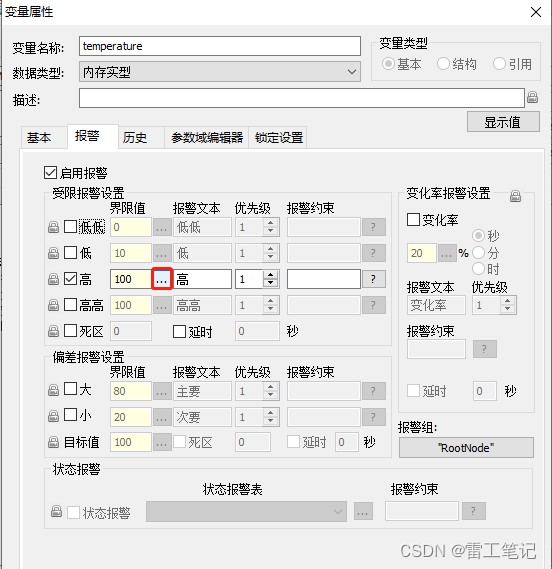Image resolution: width=552 pixels, height=569 pixels.
Task: Click lock icon for 死区 row
Action: click(53, 331)
